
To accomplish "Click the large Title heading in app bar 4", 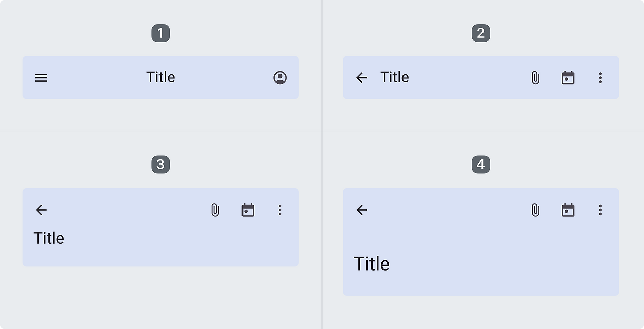I will (x=372, y=264).
